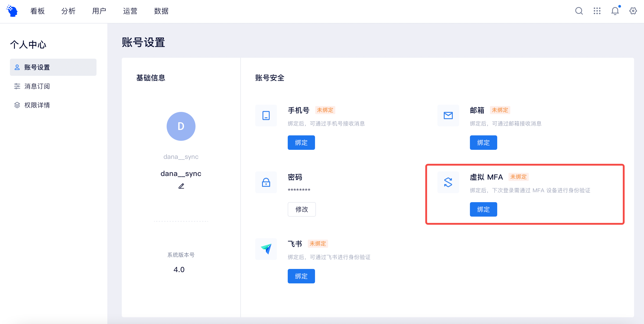Select 权限详情 in the sidebar
Image resolution: width=644 pixels, height=324 pixels.
click(x=37, y=105)
